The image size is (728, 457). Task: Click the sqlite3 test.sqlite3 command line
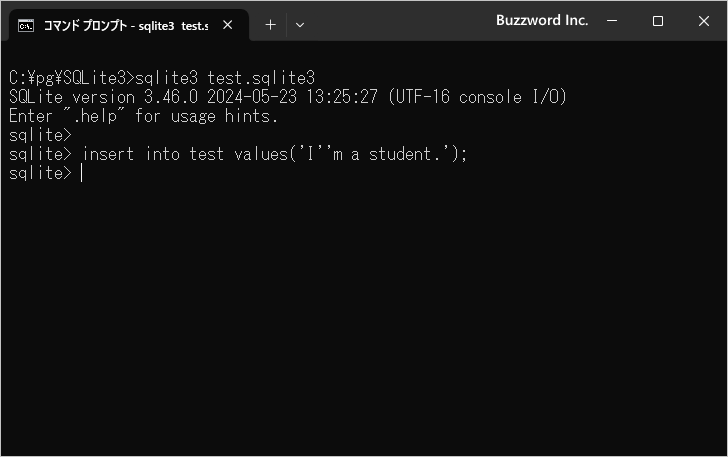click(x=162, y=78)
